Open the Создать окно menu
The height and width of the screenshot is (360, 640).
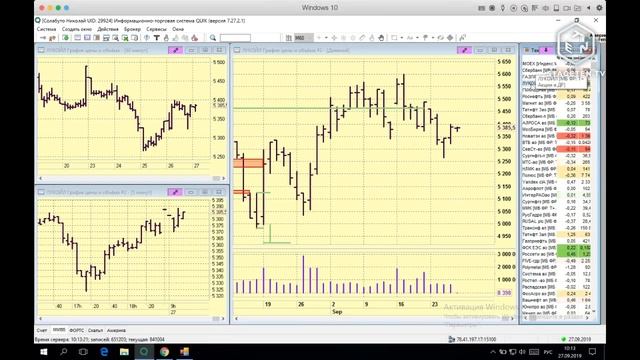point(77,29)
